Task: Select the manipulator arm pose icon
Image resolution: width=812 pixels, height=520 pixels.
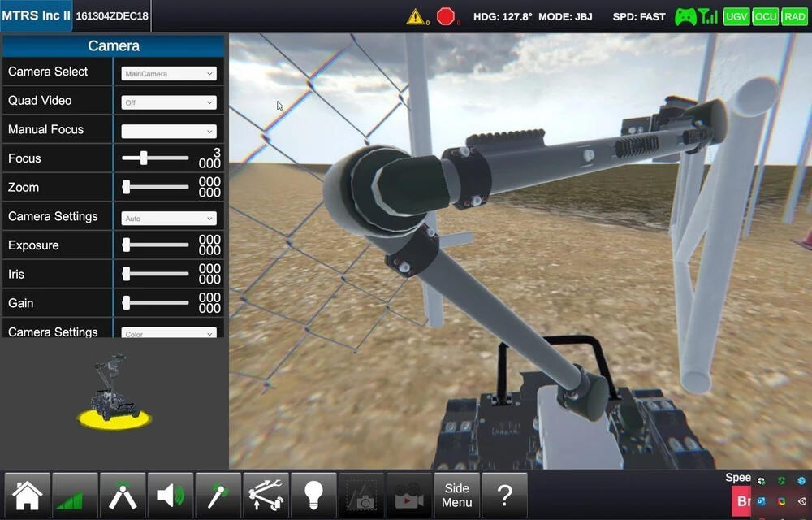Action: click(x=123, y=495)
